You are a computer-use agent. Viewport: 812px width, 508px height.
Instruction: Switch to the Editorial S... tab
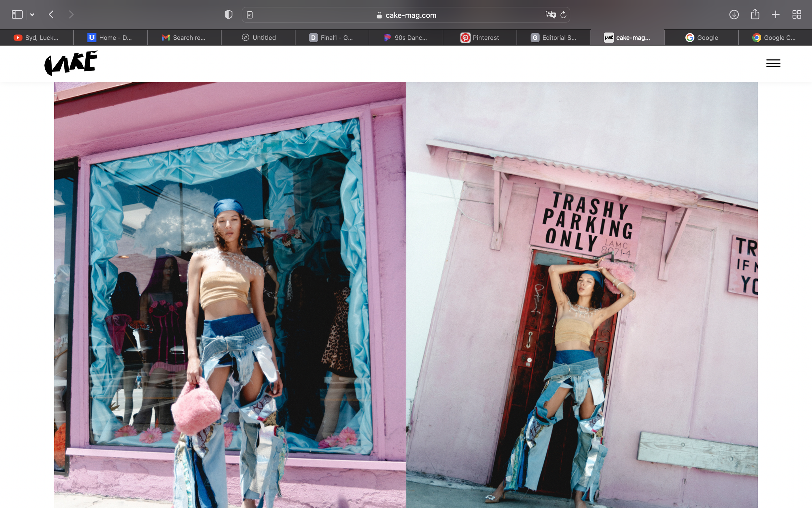point(553,38)
